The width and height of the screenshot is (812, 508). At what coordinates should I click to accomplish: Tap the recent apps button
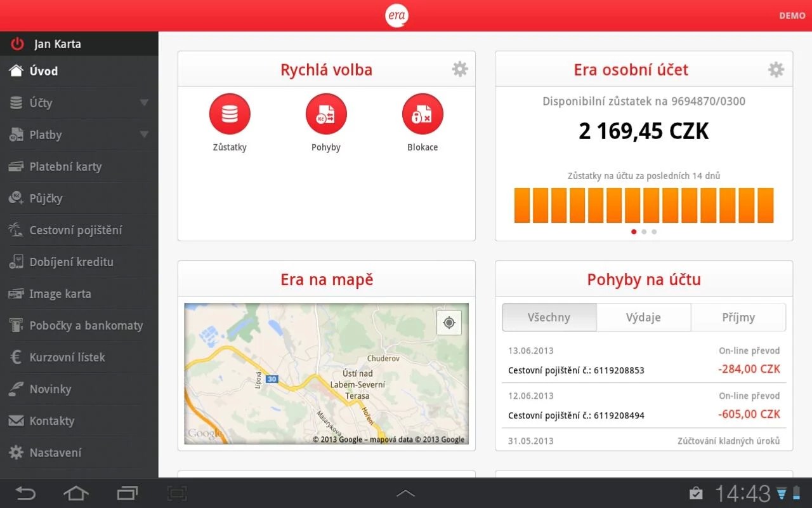[x=128, y=493]
